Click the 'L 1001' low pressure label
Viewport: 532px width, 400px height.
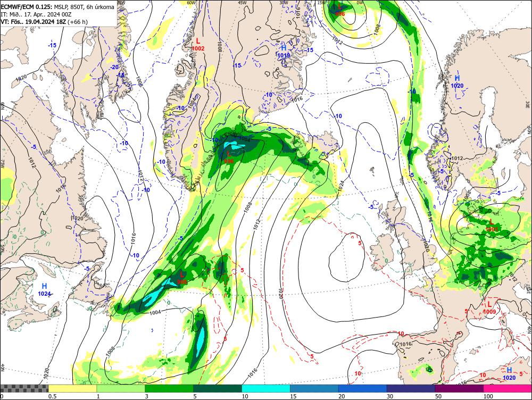click(492, 226)
